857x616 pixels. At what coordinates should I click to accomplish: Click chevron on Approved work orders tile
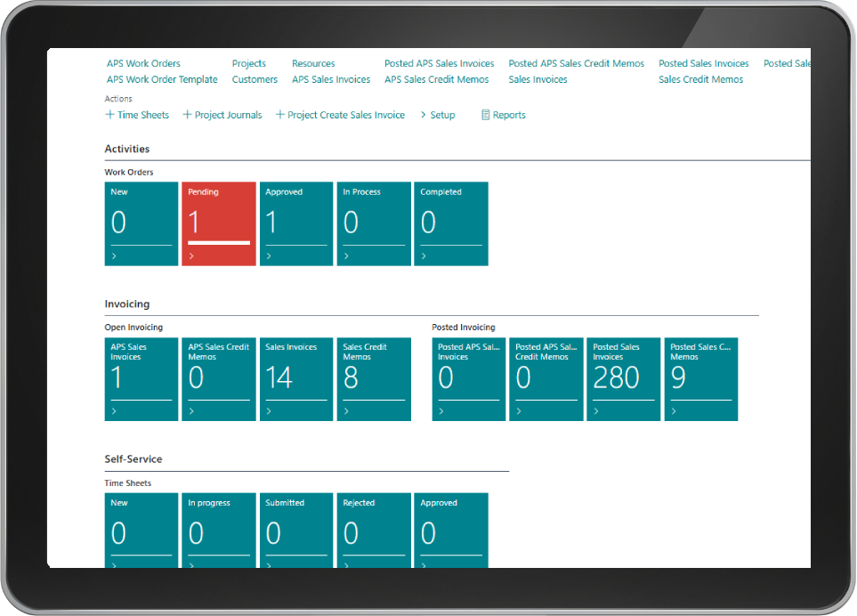[x=269, y=255]
